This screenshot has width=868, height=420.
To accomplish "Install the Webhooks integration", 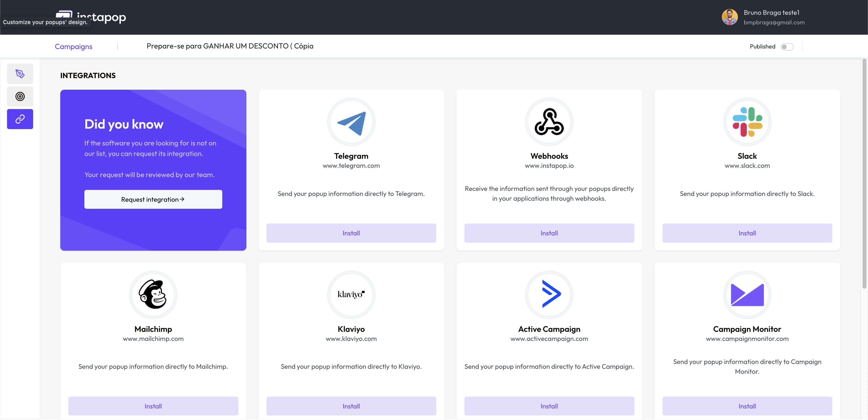I will tap(549, 233).
